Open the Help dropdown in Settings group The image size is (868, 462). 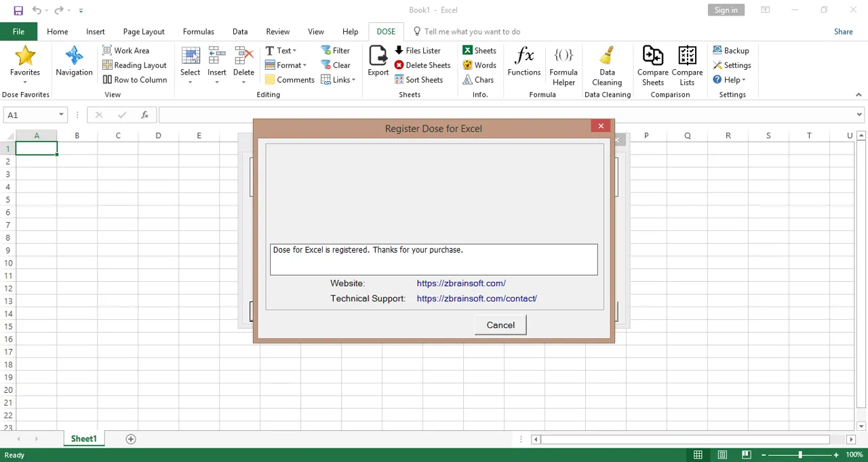point(729,80)
